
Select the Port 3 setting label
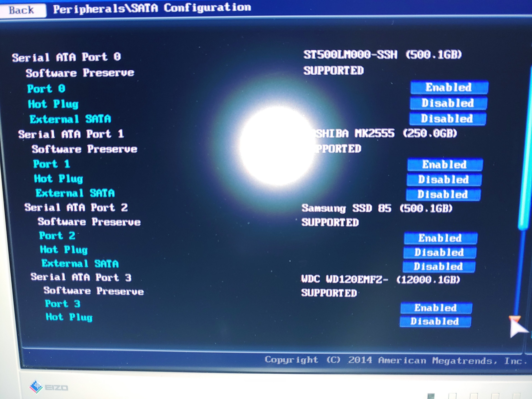coord(62,304)
